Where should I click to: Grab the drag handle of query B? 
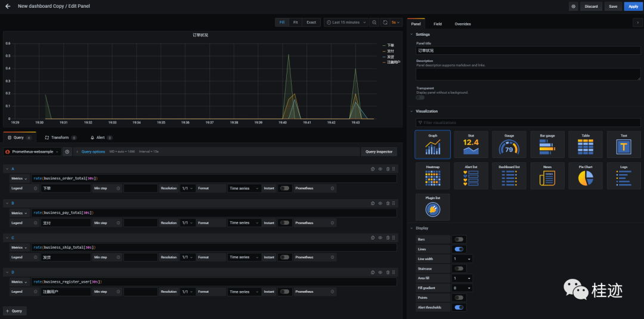394,203
